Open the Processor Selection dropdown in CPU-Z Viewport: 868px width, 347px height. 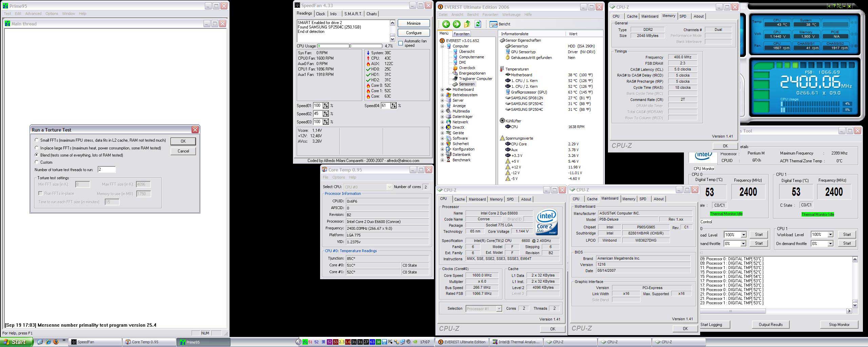[x=499, y=308]
